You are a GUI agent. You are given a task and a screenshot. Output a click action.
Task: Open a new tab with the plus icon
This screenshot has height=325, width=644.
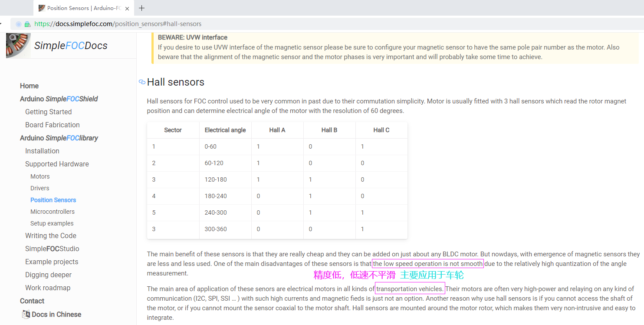(x=141, y=8)
